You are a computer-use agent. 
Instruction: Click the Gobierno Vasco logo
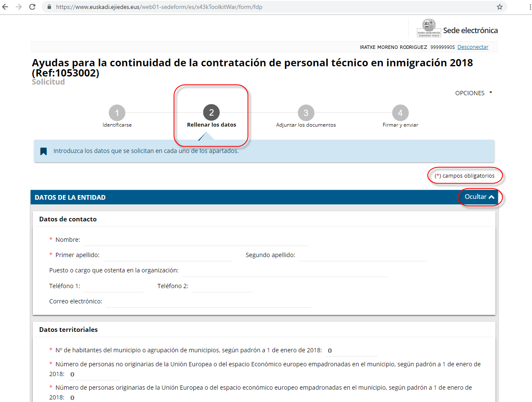428,29
